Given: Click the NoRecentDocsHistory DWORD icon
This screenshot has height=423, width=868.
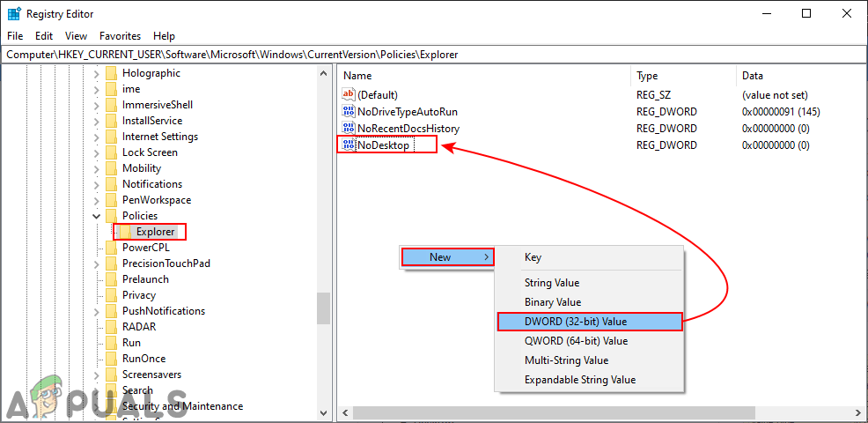Looking at the screenshot, I should 349,129.
